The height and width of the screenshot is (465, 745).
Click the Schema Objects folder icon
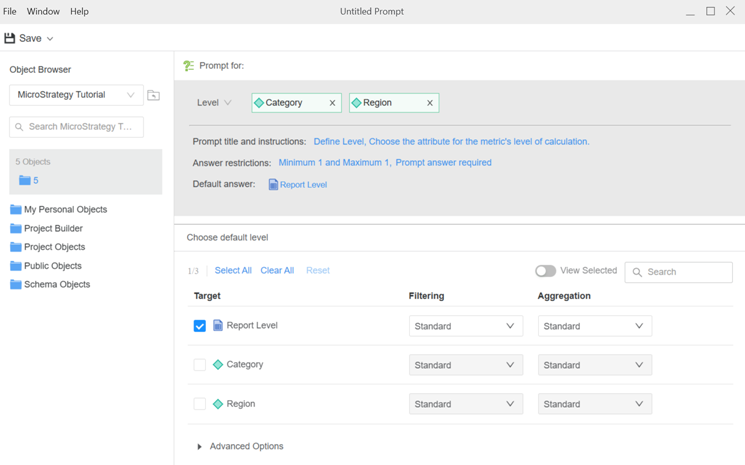(x=16, y=285)
